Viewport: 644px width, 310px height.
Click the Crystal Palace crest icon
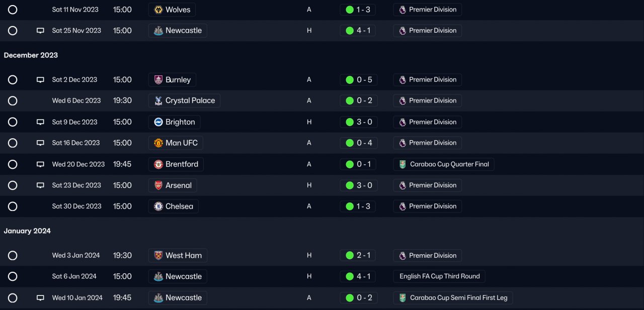[158, 101]
